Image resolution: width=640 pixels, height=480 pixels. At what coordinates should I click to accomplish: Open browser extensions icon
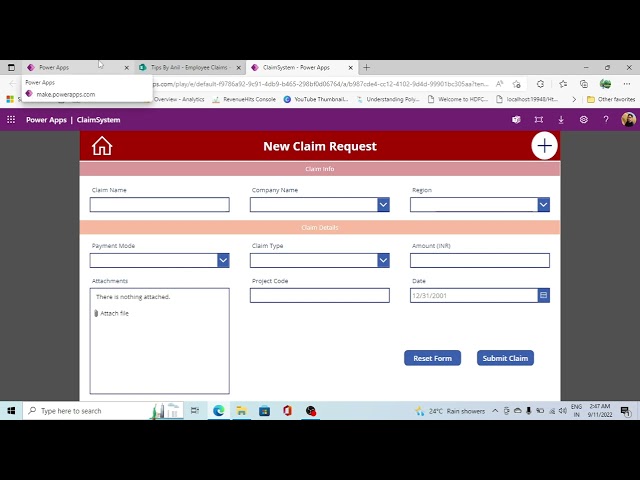540,84
